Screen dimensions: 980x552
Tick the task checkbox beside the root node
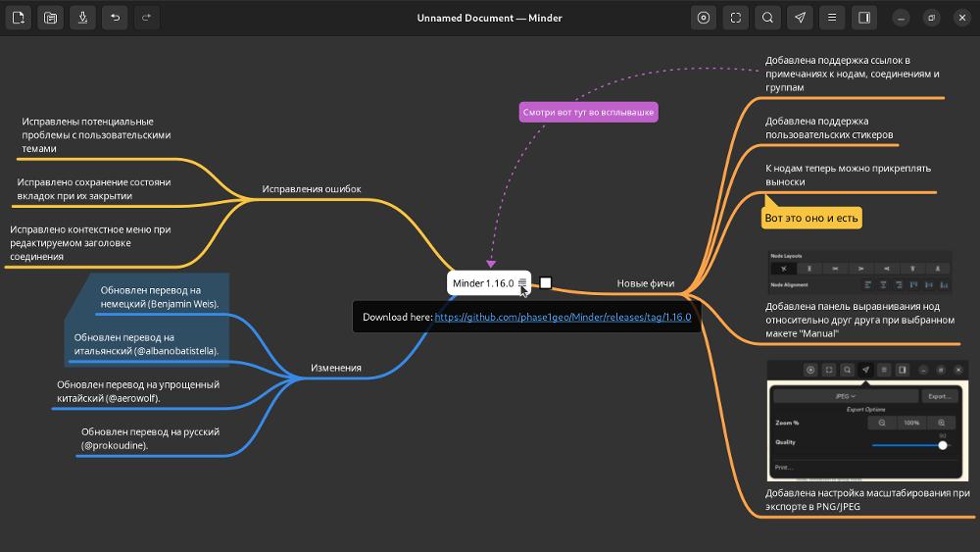point(546,283)
